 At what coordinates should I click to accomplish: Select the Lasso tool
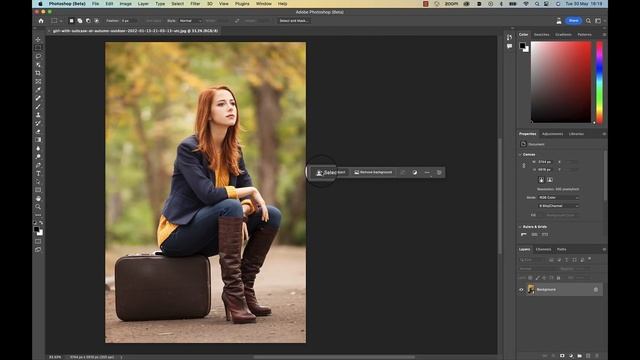[38, 56]
